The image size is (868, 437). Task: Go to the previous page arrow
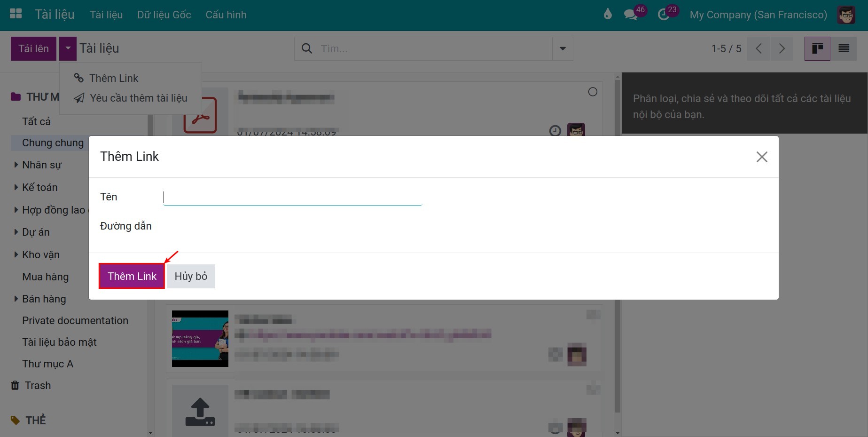tap(759, 48)
